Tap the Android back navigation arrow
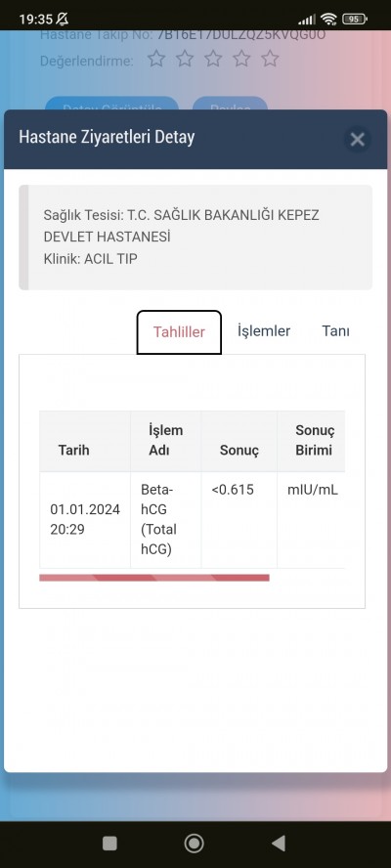 (279, 844)
